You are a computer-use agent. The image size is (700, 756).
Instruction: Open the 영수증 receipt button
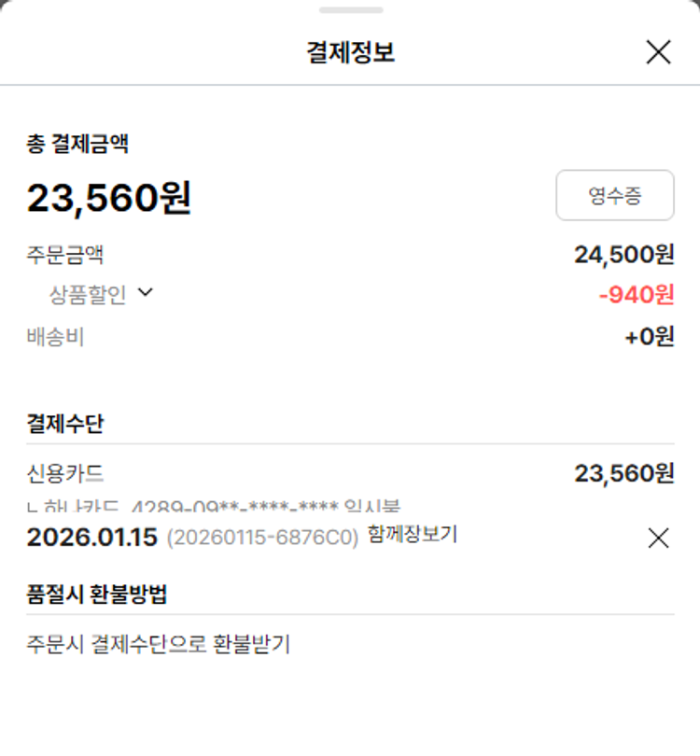pyautogui.click(x=615, y=195)
